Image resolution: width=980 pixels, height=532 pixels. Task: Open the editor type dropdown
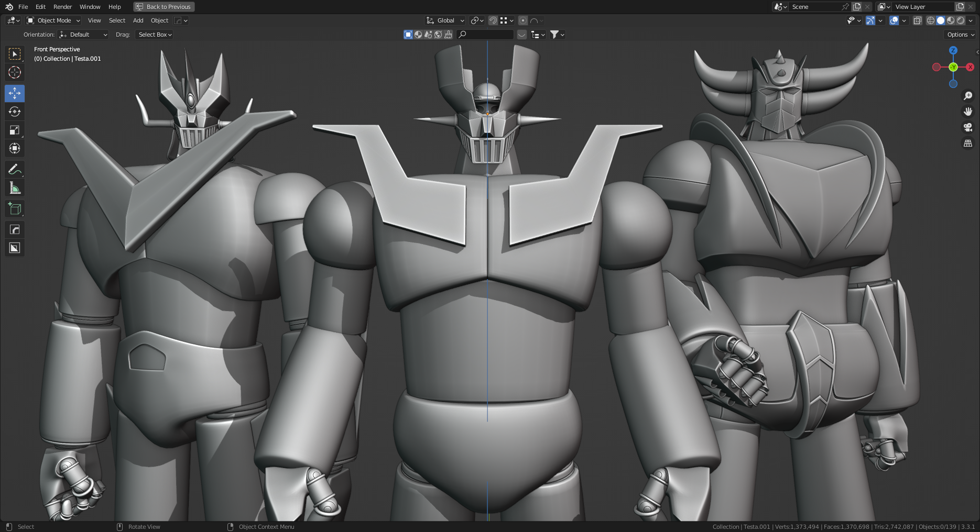(x=13, y=20)
